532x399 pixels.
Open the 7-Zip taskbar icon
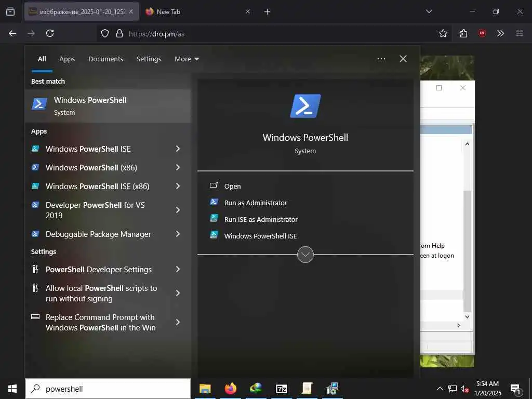pyautogui.click(x=281, y=389)
